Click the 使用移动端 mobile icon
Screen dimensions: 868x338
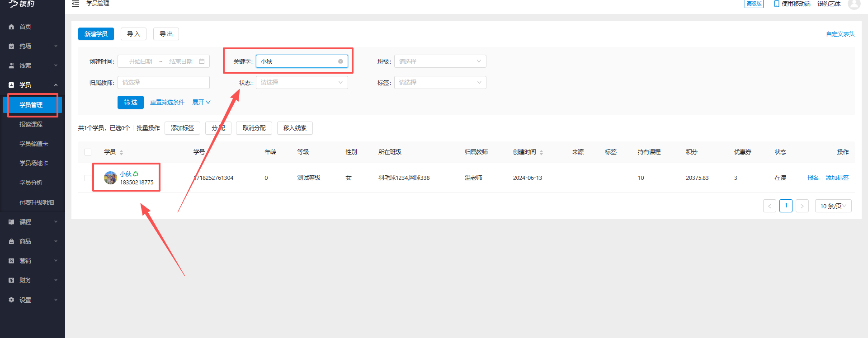click(776, 4)
